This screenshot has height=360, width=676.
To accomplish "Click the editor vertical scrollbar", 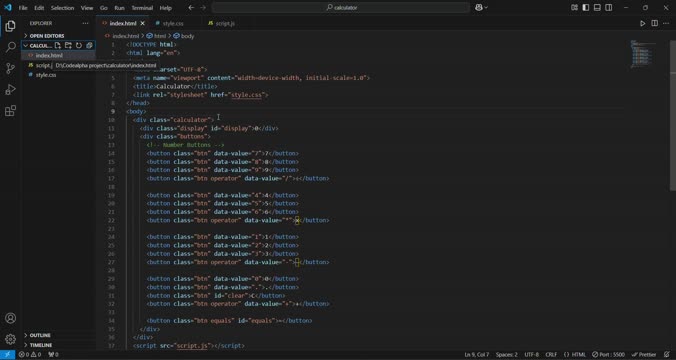I will [x=673, y=115].
